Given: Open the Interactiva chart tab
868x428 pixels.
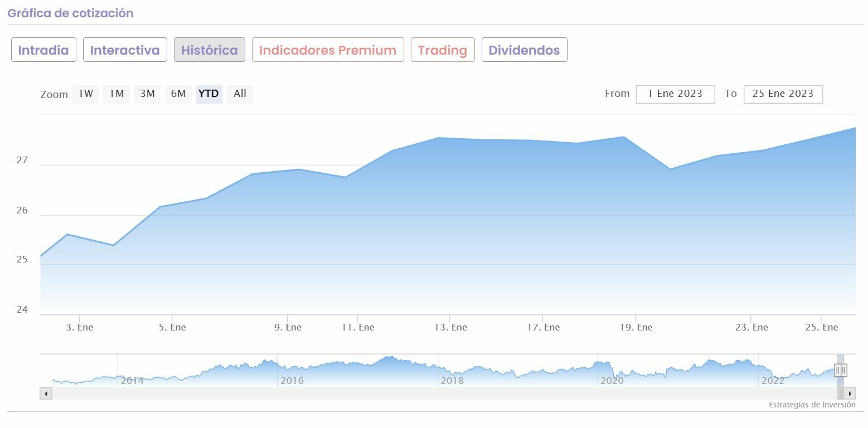Looking at the screenshot, I should (125, 50).
